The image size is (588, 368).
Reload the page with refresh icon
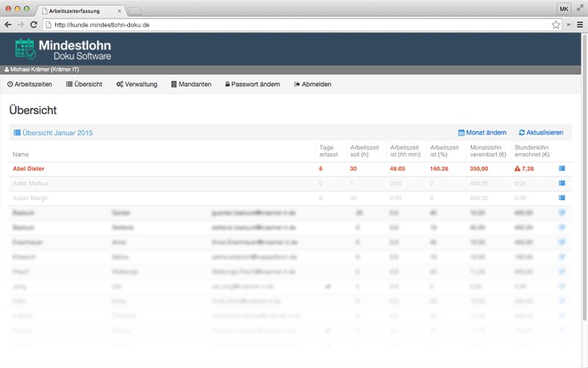click(x=34, y=25)
